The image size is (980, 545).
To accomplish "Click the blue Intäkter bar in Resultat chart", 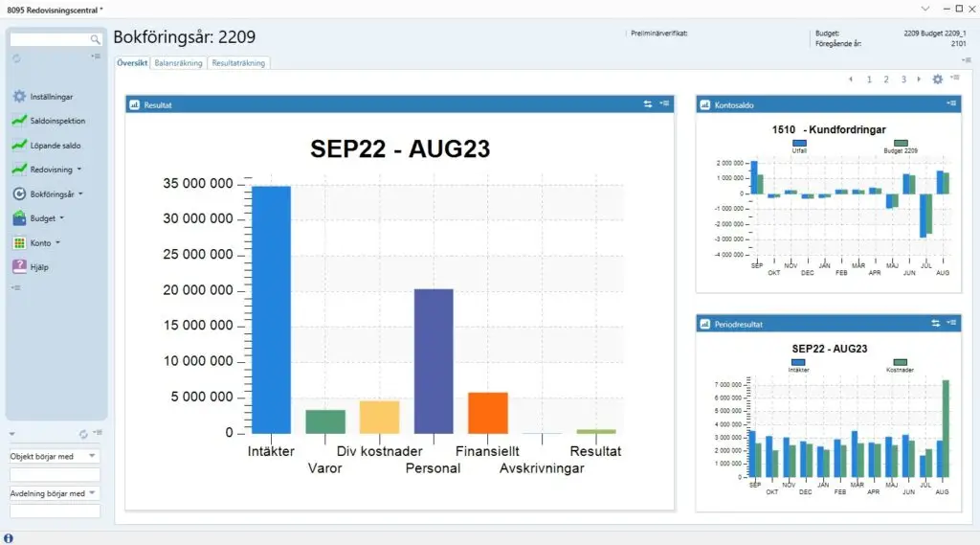I will click(x=272, y=308).
